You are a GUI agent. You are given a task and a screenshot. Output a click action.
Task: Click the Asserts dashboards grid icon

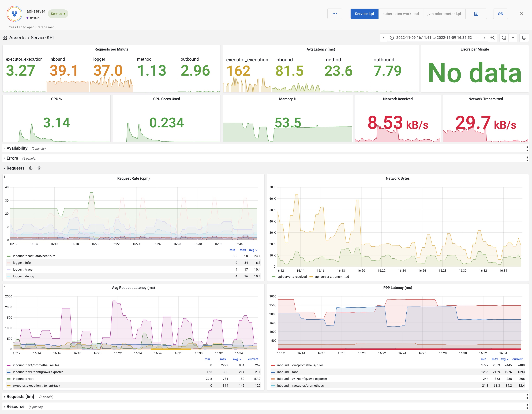pos(5,37)
